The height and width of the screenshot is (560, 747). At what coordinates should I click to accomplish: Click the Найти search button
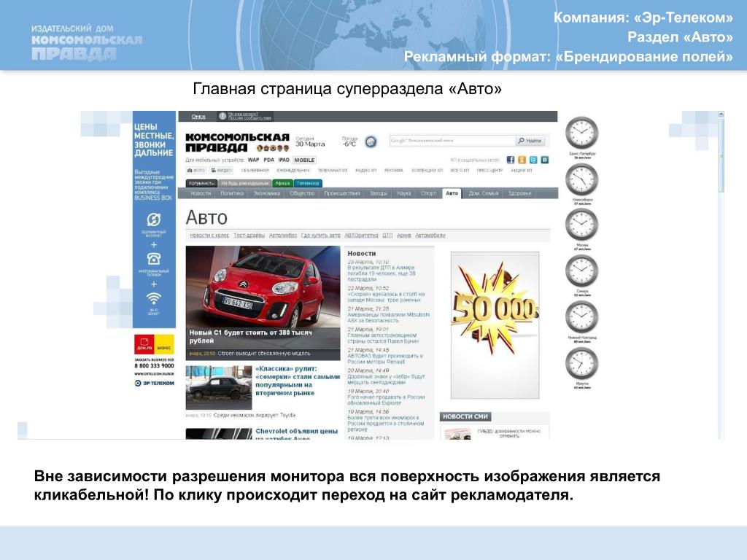[x=530, y=141]
